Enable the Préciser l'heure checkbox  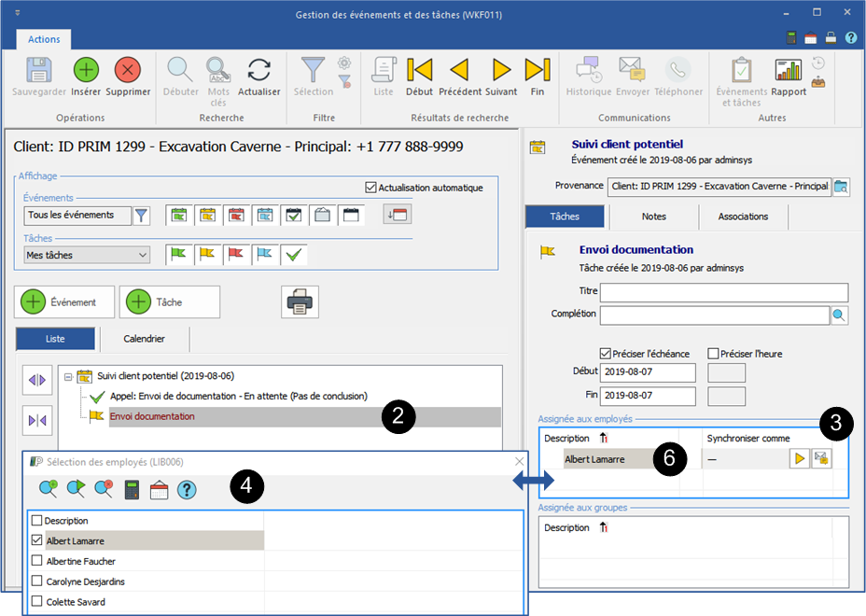(x=714, y=354)
